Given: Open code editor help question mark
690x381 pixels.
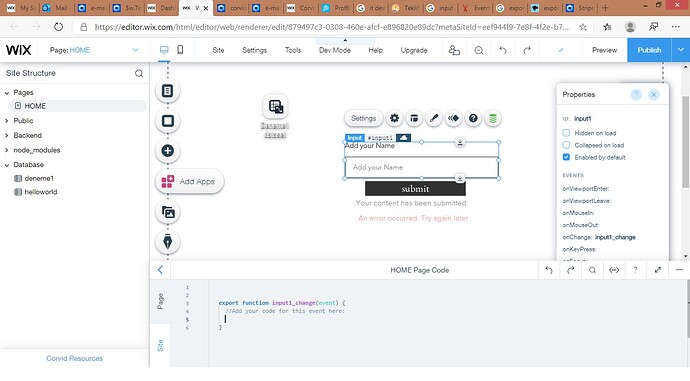Looking at the screenshot, I should 635,270.
